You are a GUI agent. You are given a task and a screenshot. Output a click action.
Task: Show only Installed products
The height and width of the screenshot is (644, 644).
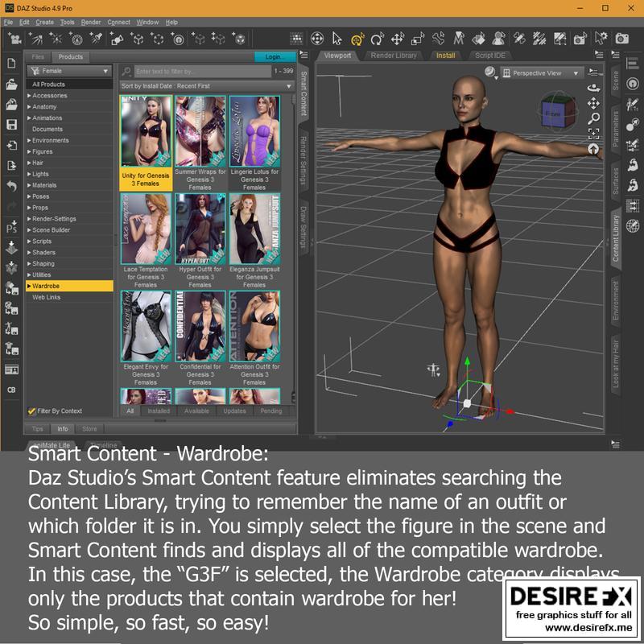(159, 411)
